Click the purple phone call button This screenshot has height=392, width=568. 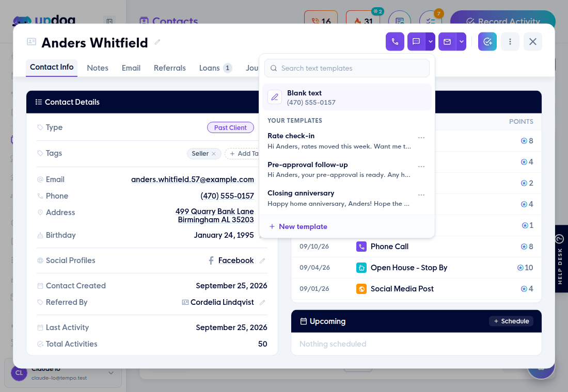pos(395,42)
